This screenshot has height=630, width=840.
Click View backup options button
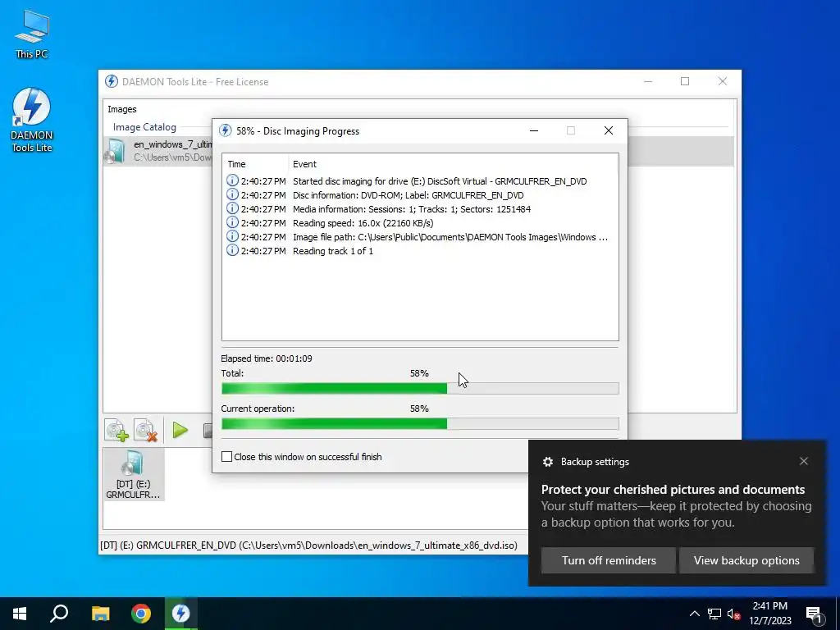point(746,560)
